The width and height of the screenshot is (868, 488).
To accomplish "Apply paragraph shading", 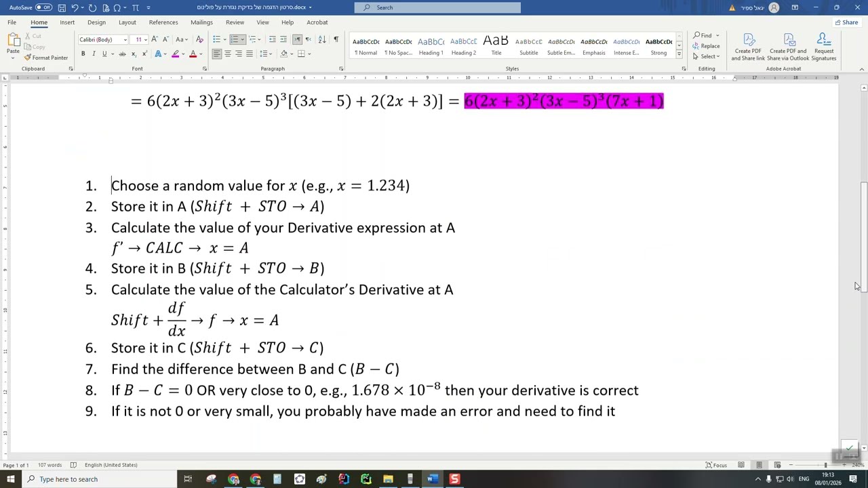I will point(283,54).
